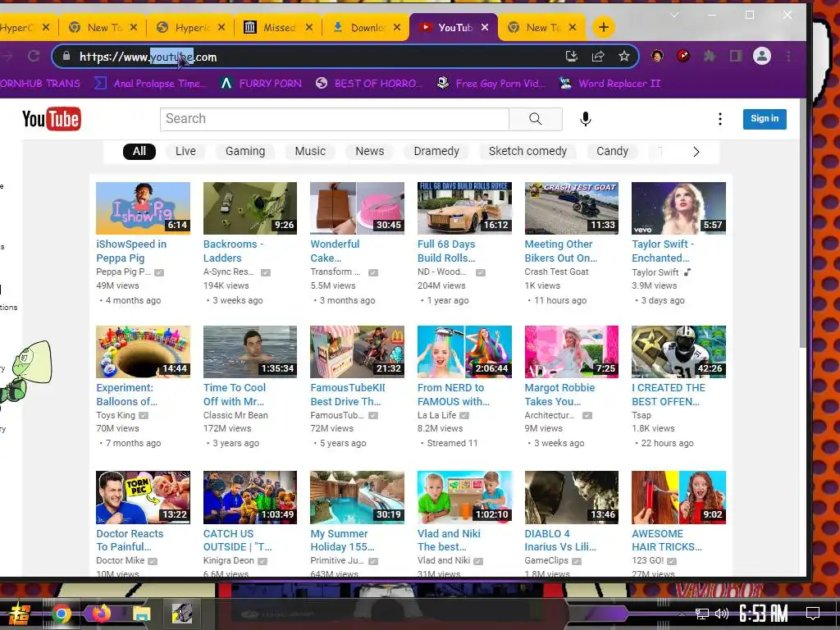
Task: Expand the tab search dropdown arrow
Action: (674, 15)
